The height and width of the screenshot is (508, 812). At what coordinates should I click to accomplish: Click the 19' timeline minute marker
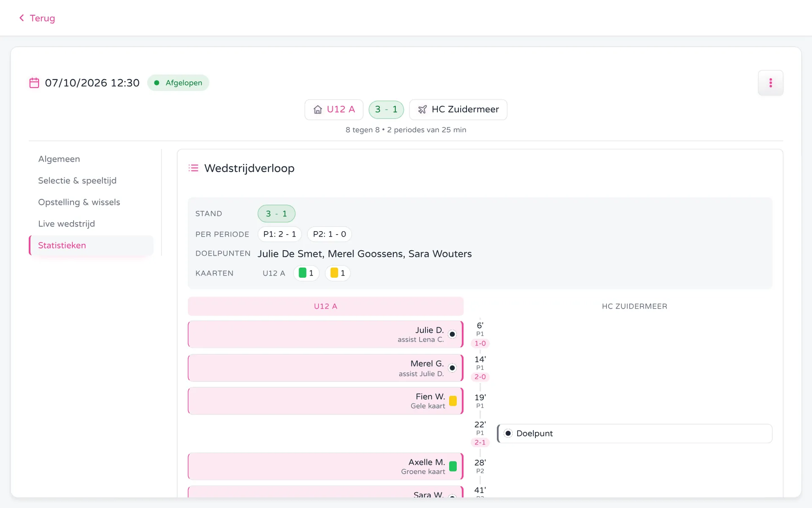480,398
